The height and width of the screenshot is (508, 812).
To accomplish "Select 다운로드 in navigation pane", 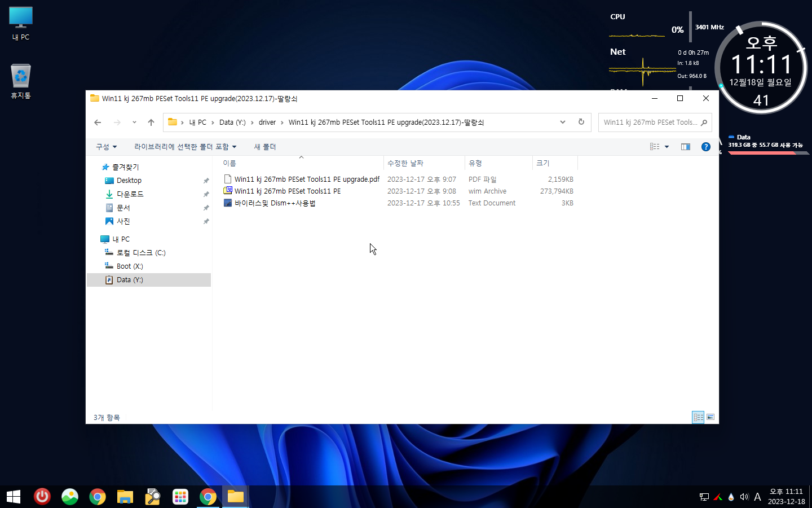I will pos(130,194).
